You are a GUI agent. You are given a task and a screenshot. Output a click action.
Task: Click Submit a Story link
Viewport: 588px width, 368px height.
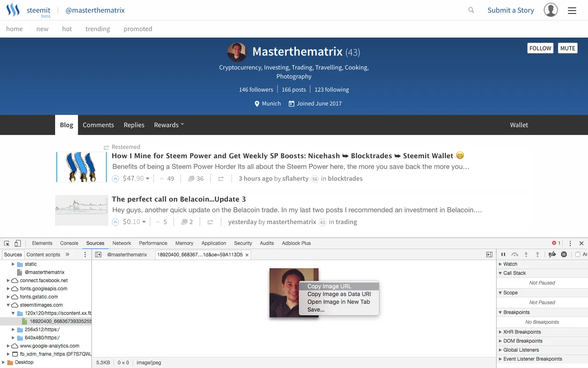(x=511, y=10)
